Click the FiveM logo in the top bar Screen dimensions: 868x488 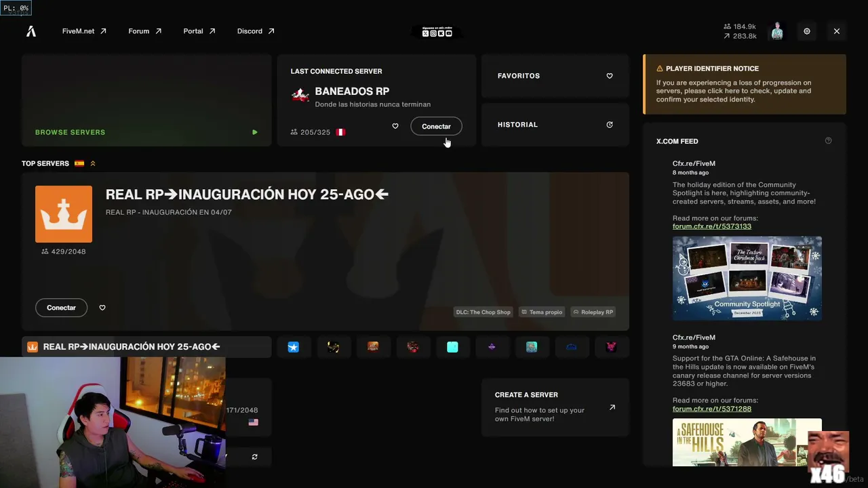pyautogui.click(x=31, y=31)
